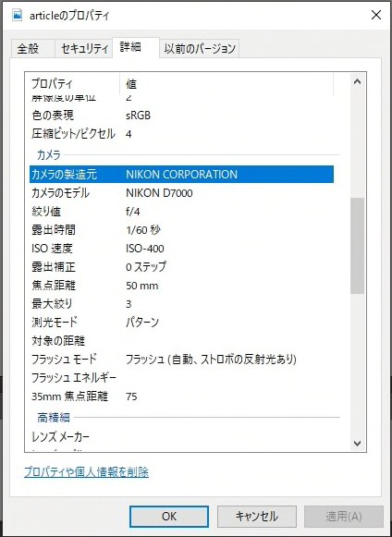Select the 測光モード property
Screen dimensions: 392x537
coord(55,323)
